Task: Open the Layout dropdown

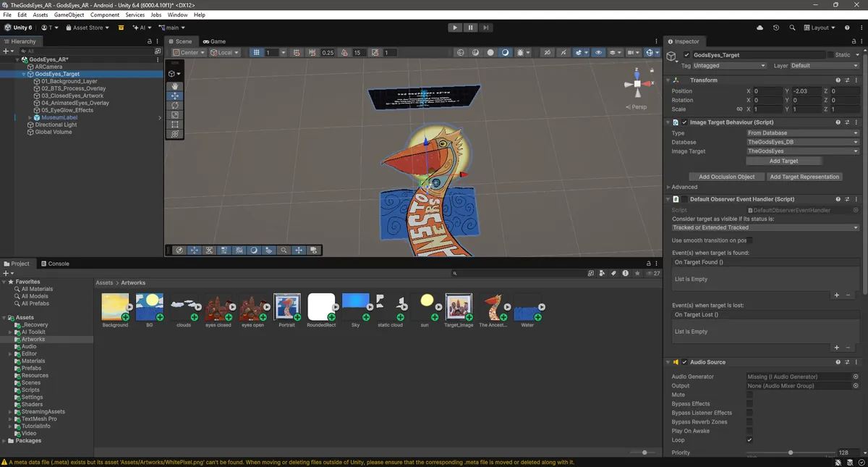Action: click(x=820, y=28)
